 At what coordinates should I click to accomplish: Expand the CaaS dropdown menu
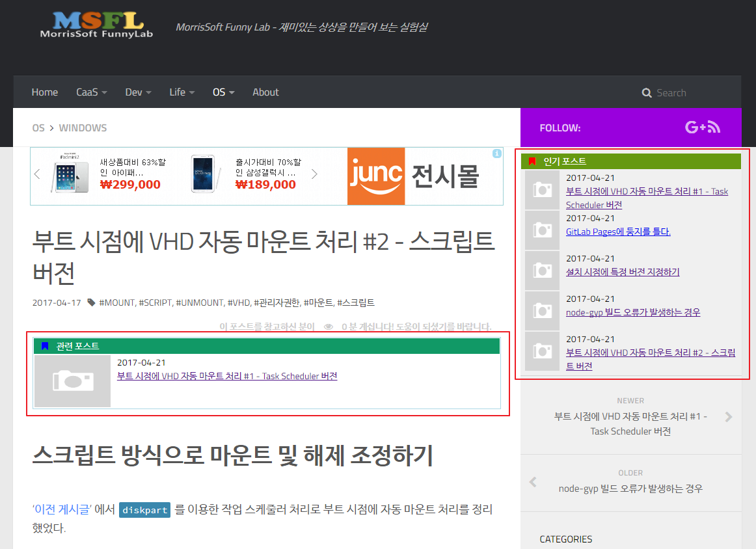pos(91,92)
